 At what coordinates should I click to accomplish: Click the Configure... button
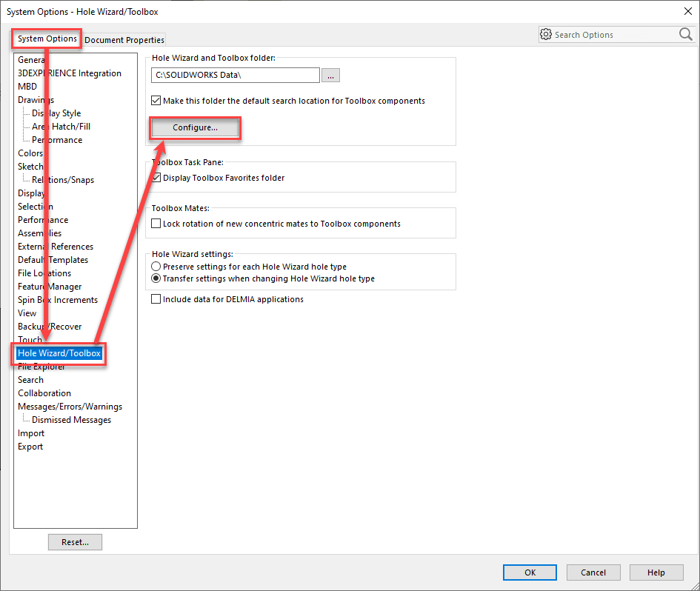195,127
